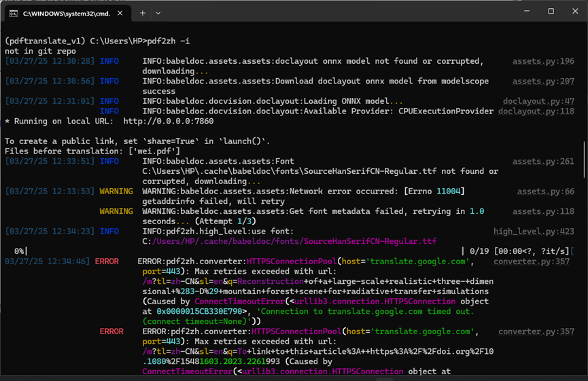This screenshot has height=381, width=588.
Task: Click the terminal vertical scrollbar thumb
Action: (584, 159)
